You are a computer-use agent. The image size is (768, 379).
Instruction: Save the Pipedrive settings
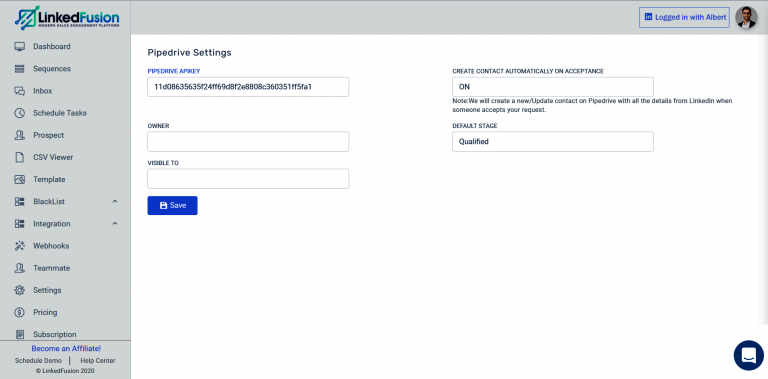tap(172, 206)
